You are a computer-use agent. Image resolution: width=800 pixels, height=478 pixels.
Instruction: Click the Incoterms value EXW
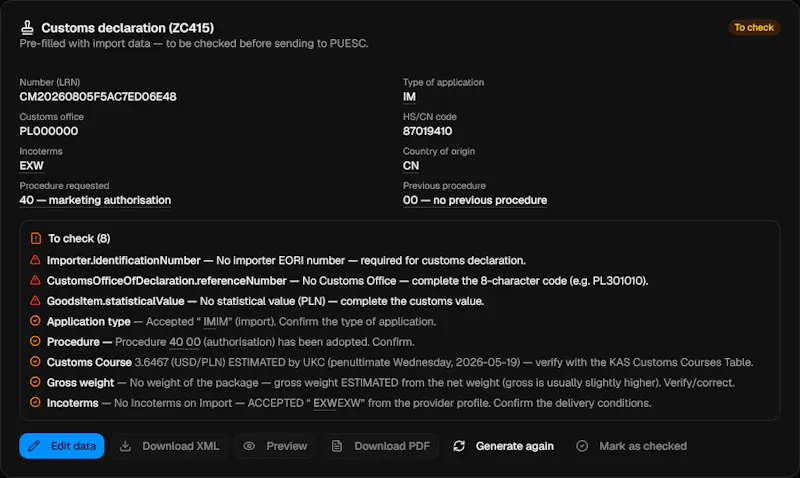tap(32, 166)
